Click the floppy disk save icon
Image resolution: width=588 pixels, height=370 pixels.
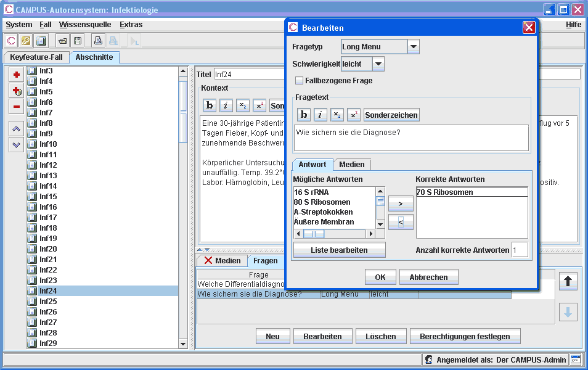pyautogui.click(x=78, y=41)
